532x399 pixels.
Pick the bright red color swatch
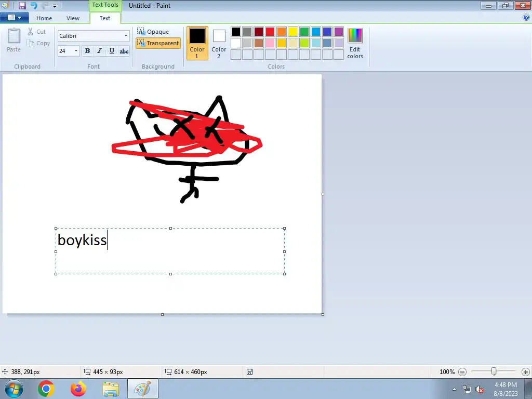point(270,32)
